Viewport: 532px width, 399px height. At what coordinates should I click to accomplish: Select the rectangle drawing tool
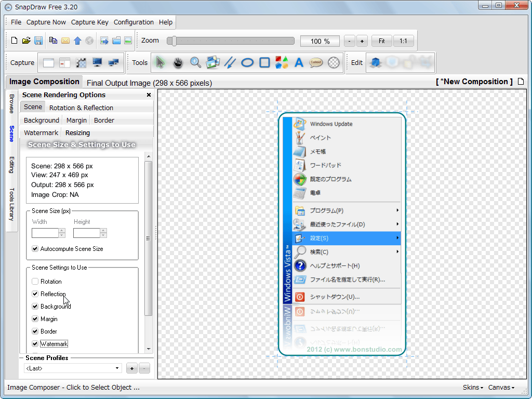[x=264, y=62]
